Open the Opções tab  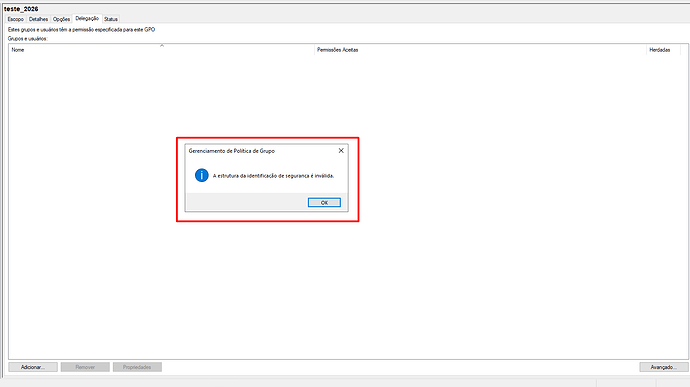[62, 19]
